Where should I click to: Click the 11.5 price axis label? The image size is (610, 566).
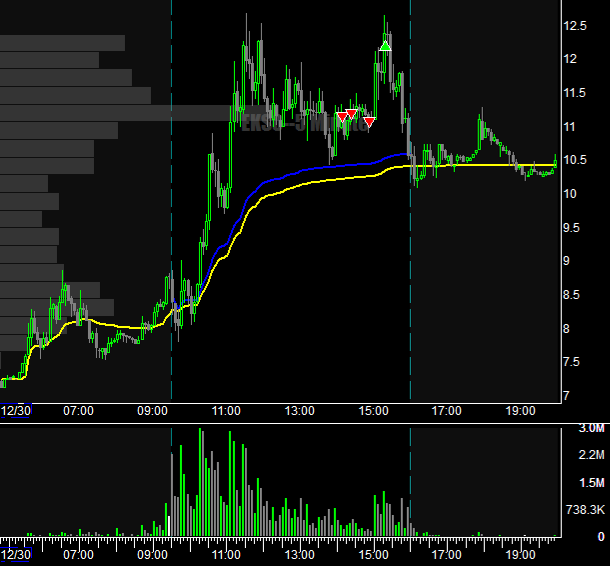coord(574,93)
